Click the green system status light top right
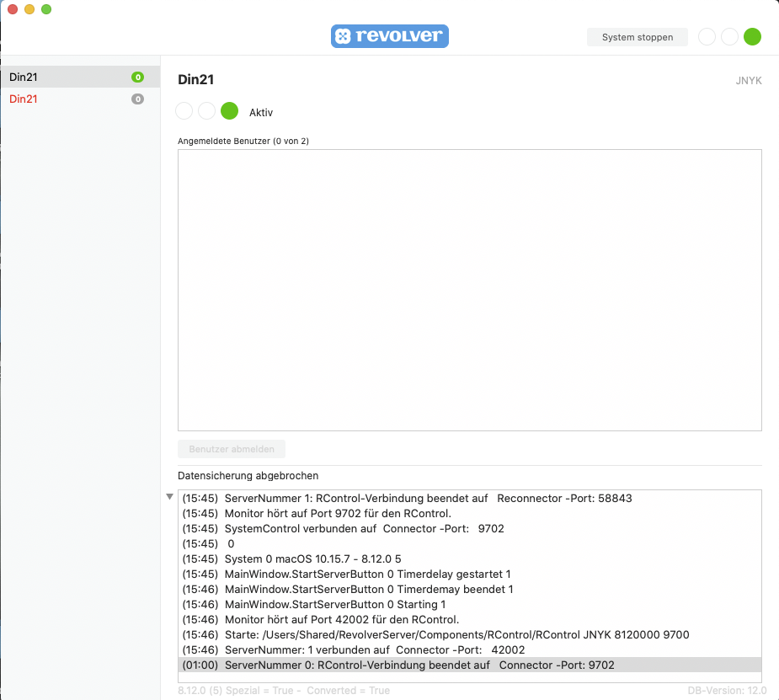Screen dimensions: 779x700 (752, 36)
